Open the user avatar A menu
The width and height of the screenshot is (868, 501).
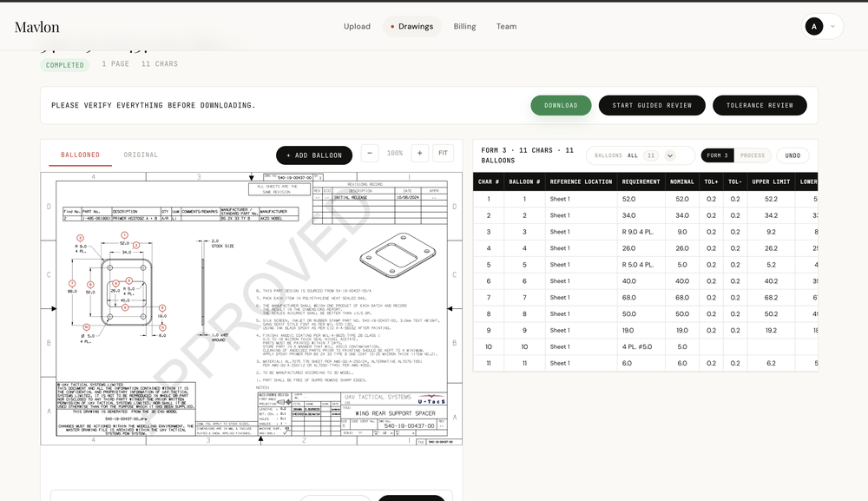814,26
